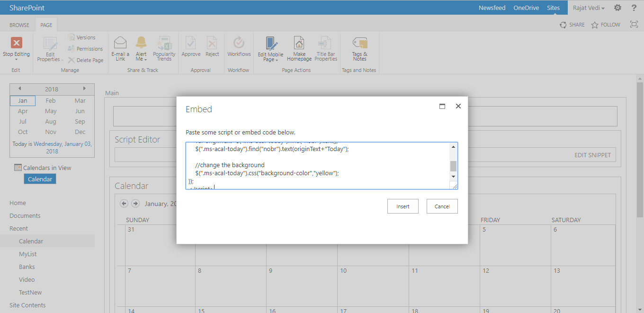Open Permissions in Manage group

point(85,49)
